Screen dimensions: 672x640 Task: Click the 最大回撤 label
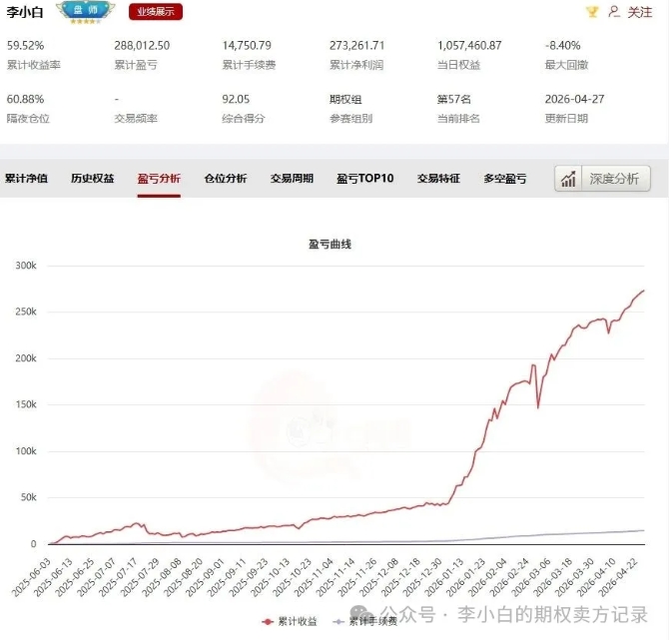coord(566,65)
